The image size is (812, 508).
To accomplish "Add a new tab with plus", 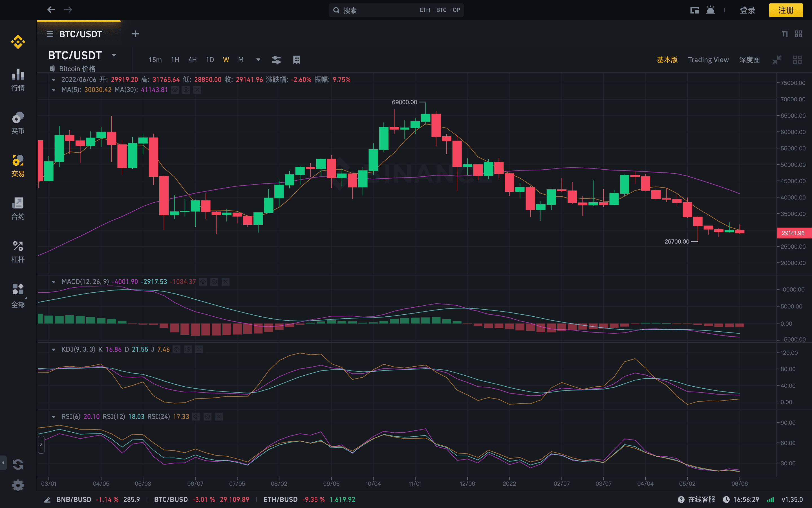I will (135, 34).
